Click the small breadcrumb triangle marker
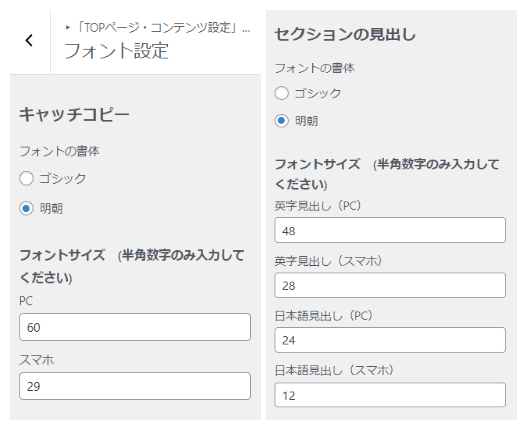This screenshot has height=430, width=527. [x=68, y=27]
